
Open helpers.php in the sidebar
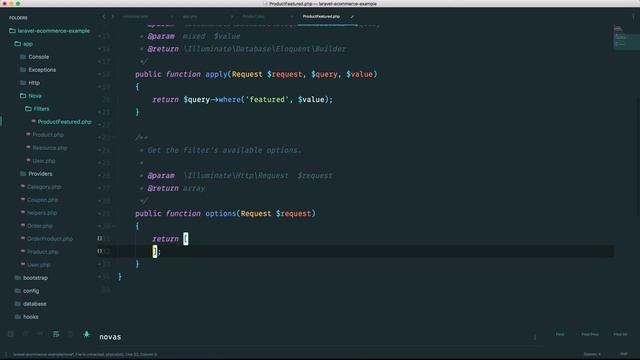[x=42, y=213]
